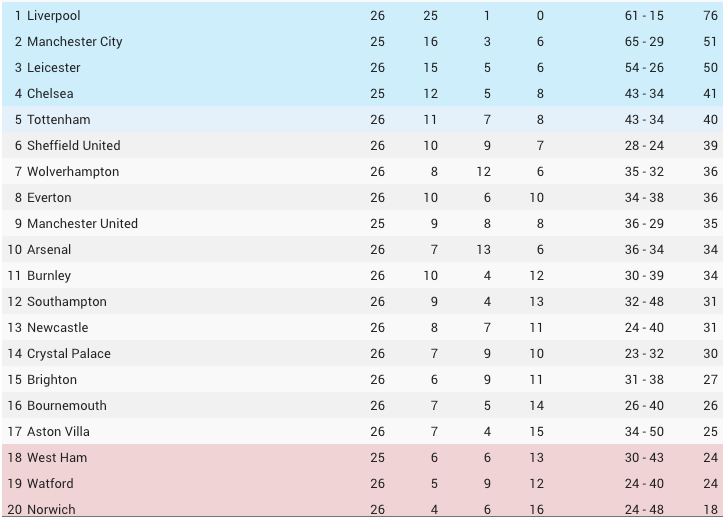The height and width of the screenshot is (517, 723).
Task: Open West Ham team link
Action: click(x=57, y=458)
